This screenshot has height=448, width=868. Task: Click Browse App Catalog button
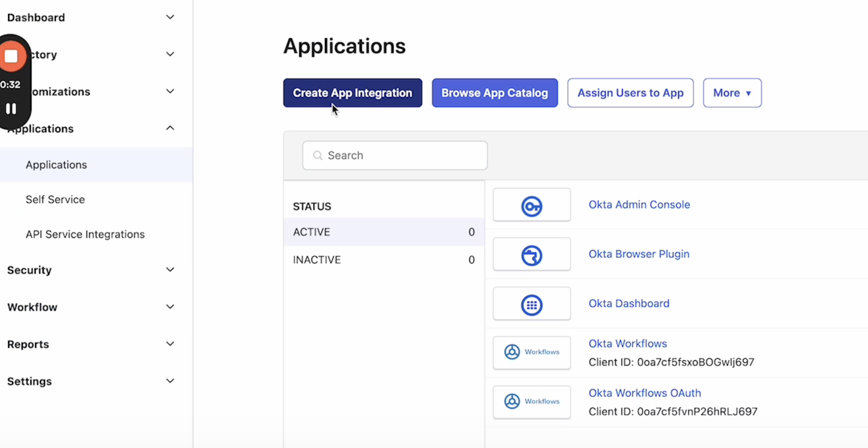[495, 93]
